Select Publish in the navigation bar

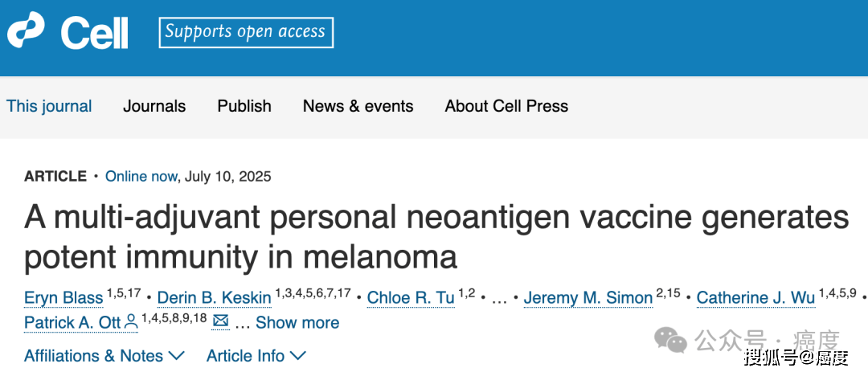pos(244,106)
